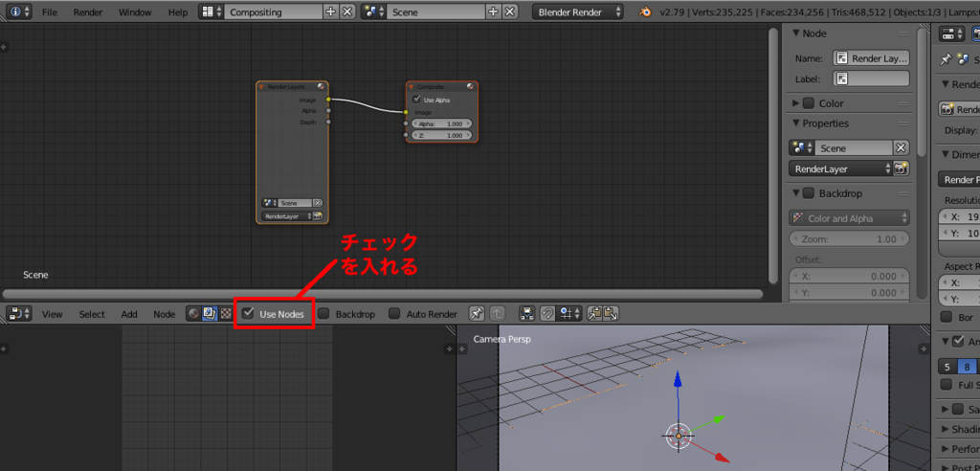Enable the Backdrop panel checkbox
Image resolution: width=980 pixels, height=471 pixels.
click(x=808, y=193)
